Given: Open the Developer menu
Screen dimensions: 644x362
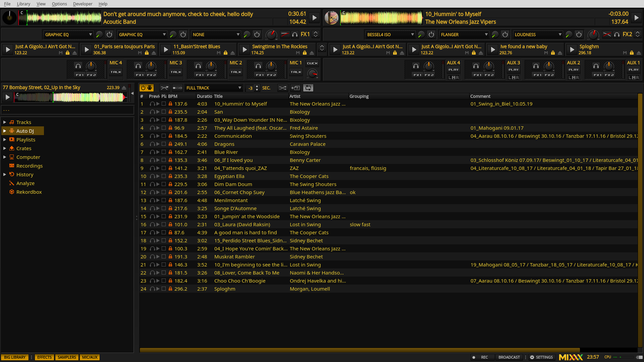Looking at the screenshot, I should pos(83,4).
